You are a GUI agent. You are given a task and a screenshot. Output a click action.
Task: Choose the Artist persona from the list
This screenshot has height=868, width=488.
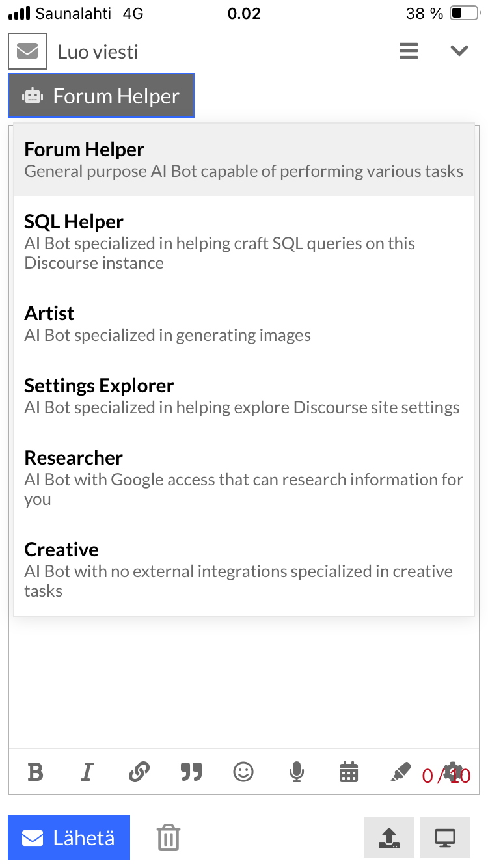pos(243,323)
